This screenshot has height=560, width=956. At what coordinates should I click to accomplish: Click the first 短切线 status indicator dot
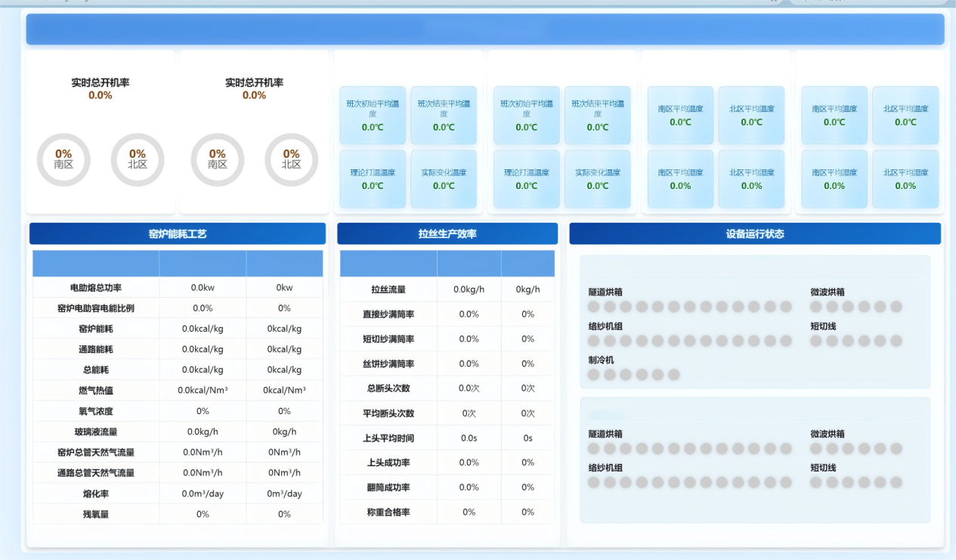pos(814,340)
